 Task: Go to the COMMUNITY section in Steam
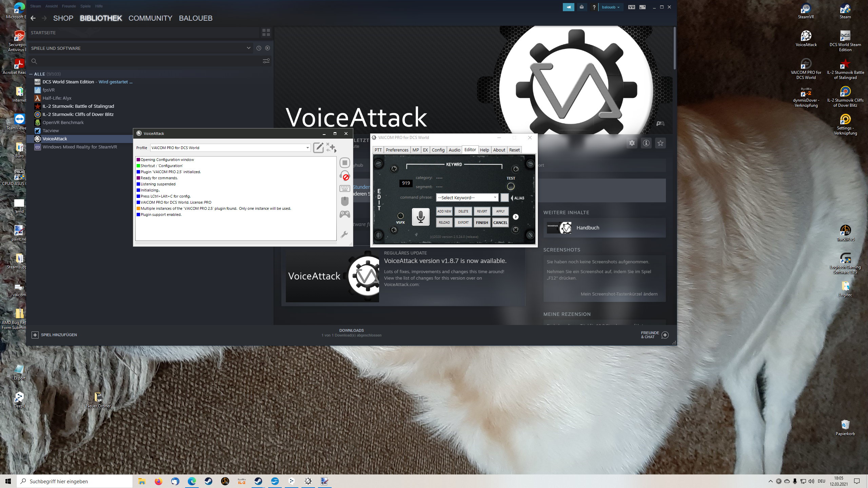click(150, 18)
